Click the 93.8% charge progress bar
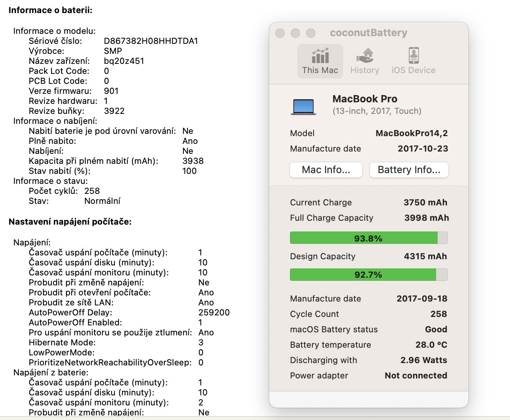510x420 pixels. (368, 238)
